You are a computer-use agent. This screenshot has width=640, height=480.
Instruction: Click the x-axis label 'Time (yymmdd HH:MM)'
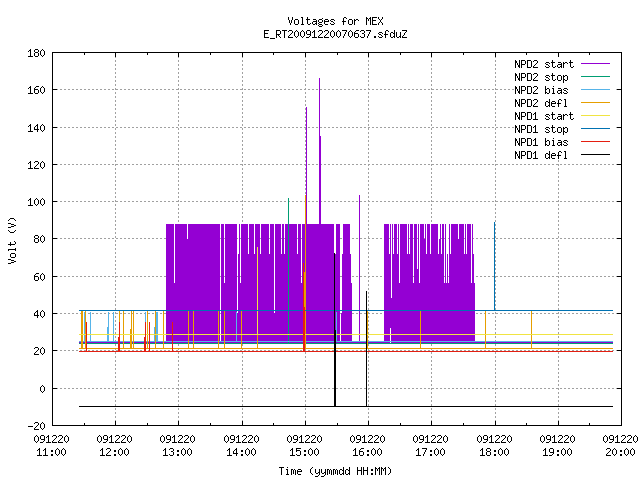coord(335,471)
